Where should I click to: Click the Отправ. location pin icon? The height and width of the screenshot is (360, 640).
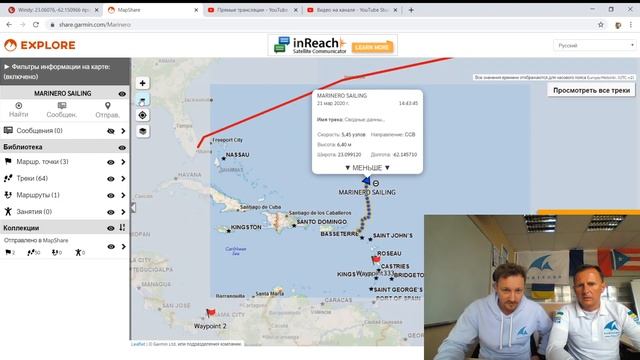pos(107,106)
